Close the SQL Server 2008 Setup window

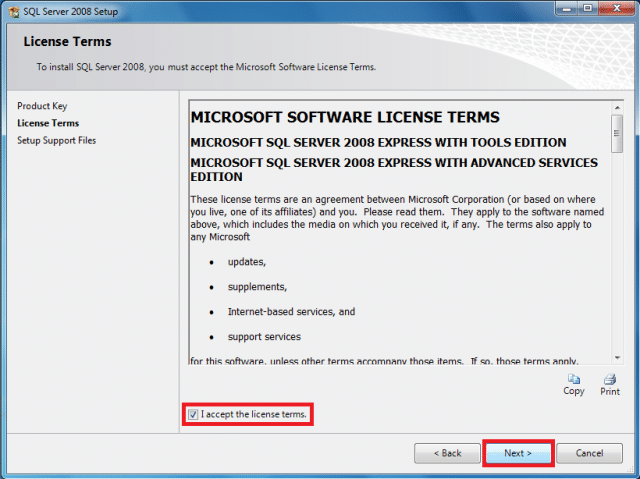[x=617, y=8]
